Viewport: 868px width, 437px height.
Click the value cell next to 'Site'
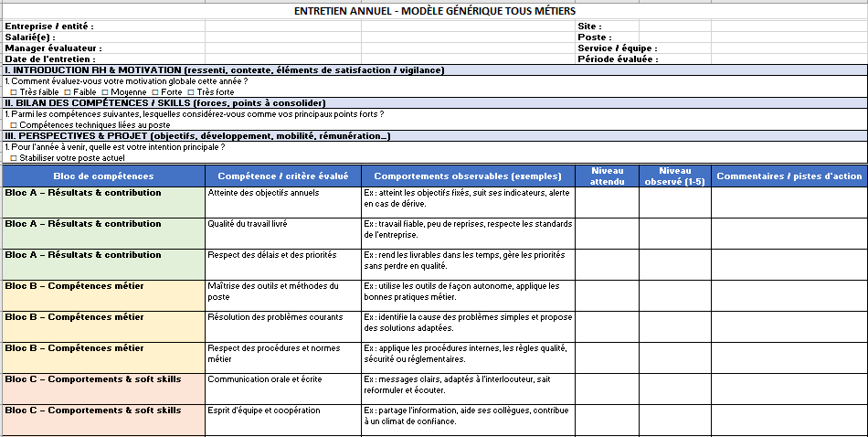coord(674,27)
